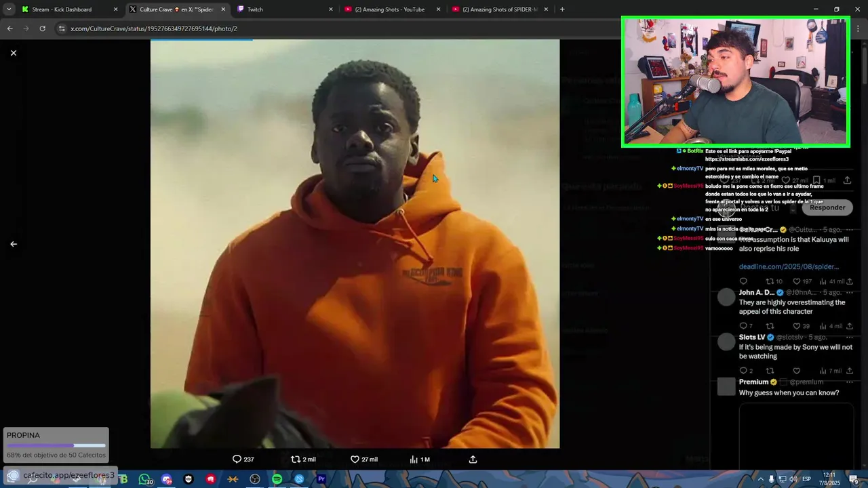
Task: Close Amazing Shots - YouTube tab
Action: (x=438, y=9)
